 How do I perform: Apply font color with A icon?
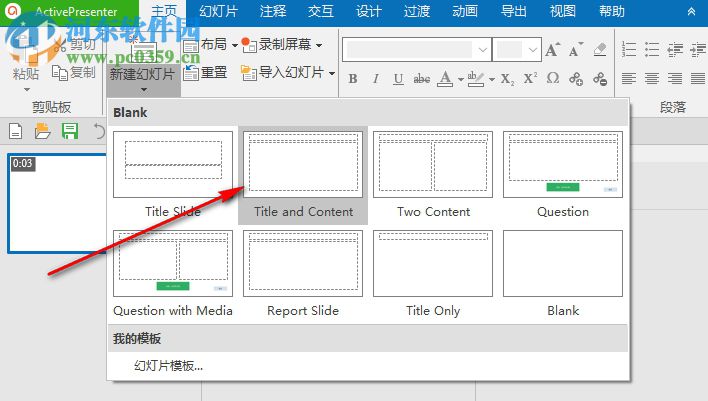click(445, 79)
